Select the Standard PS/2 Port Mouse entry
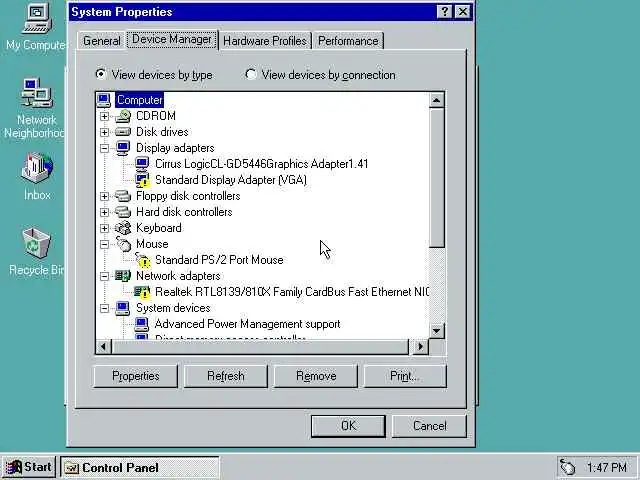 pos(219,260)
